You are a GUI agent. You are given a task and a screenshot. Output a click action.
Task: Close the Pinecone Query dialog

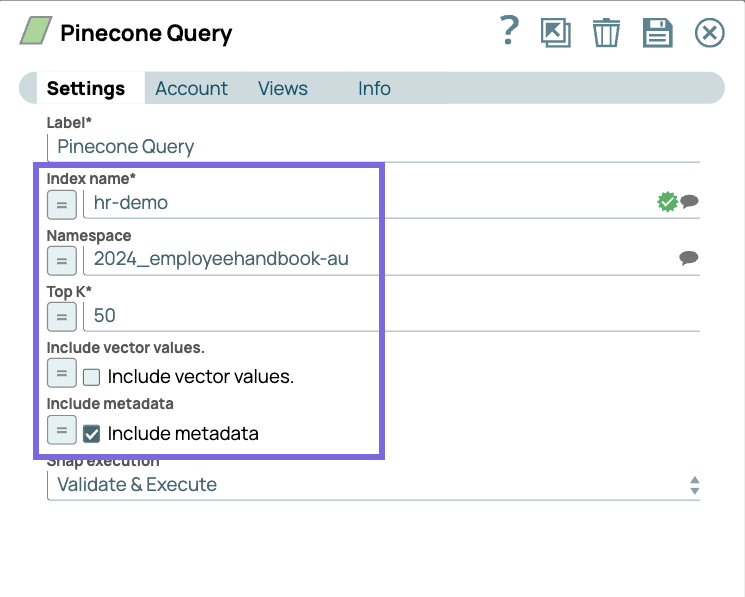click(x=709, y=33)
